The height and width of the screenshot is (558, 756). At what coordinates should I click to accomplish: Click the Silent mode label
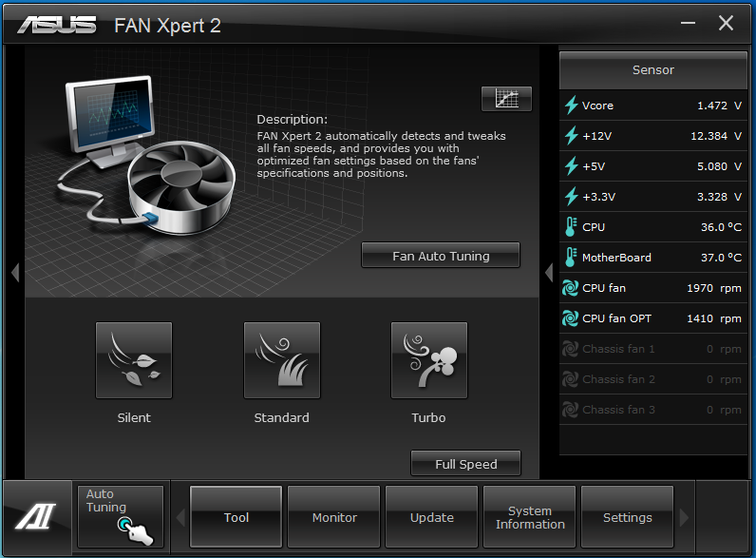click(x=134, y=417)
